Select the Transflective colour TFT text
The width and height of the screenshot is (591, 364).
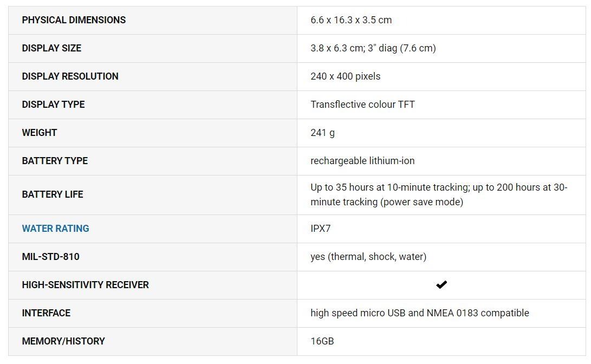pyautogui.click(x=362, y=105)
